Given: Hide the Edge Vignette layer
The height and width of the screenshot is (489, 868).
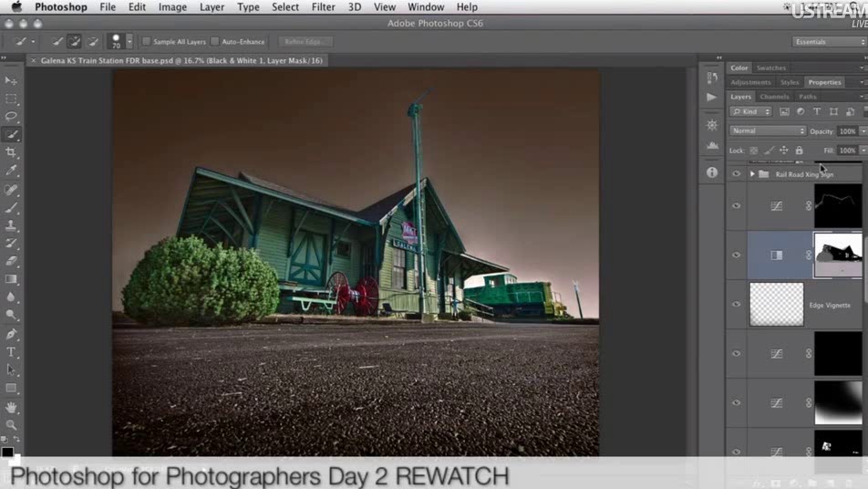Looking at the screenshot, I should [737, 304].
